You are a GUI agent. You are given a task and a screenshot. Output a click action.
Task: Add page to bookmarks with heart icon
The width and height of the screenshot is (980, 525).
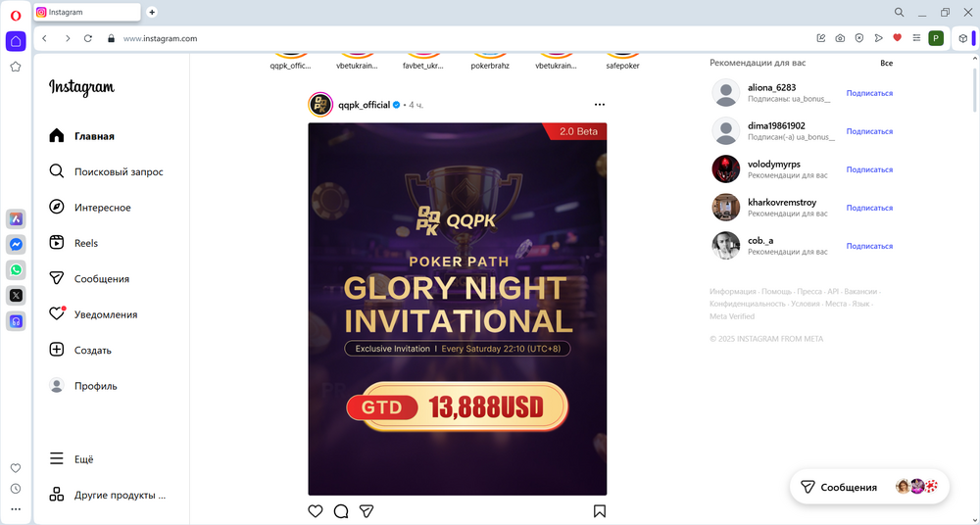[x=898, y=38]
